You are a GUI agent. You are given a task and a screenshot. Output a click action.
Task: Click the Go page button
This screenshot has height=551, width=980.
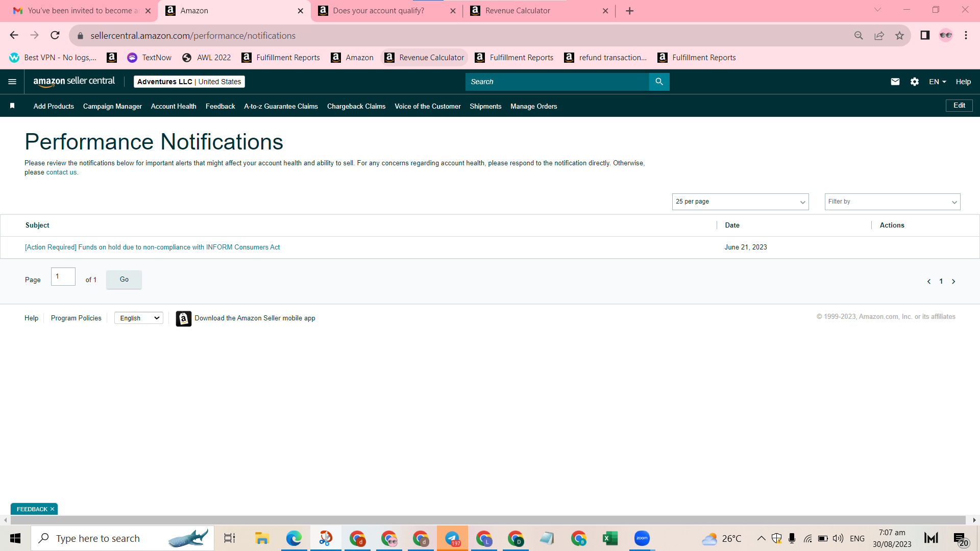tap(124, 280)
